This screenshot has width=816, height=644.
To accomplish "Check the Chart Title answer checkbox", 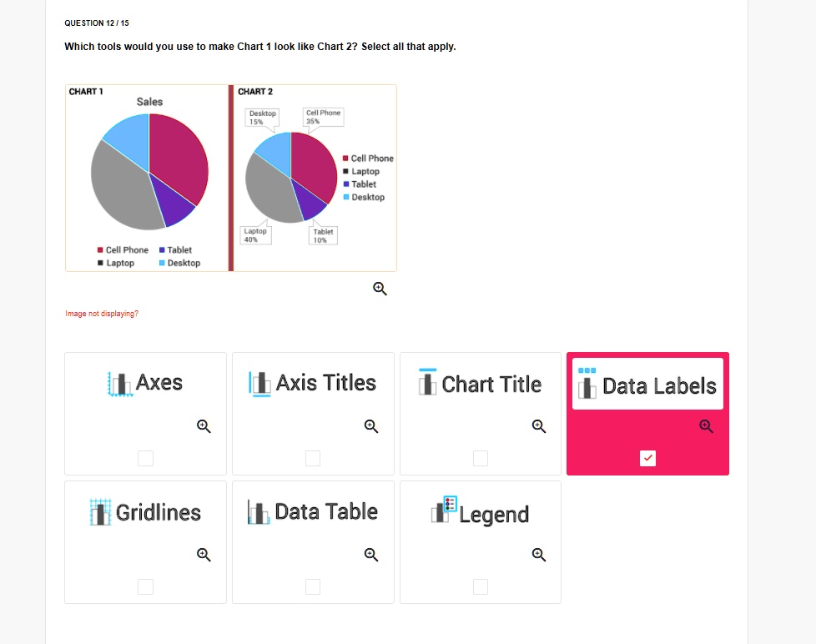I will (481, 458).
